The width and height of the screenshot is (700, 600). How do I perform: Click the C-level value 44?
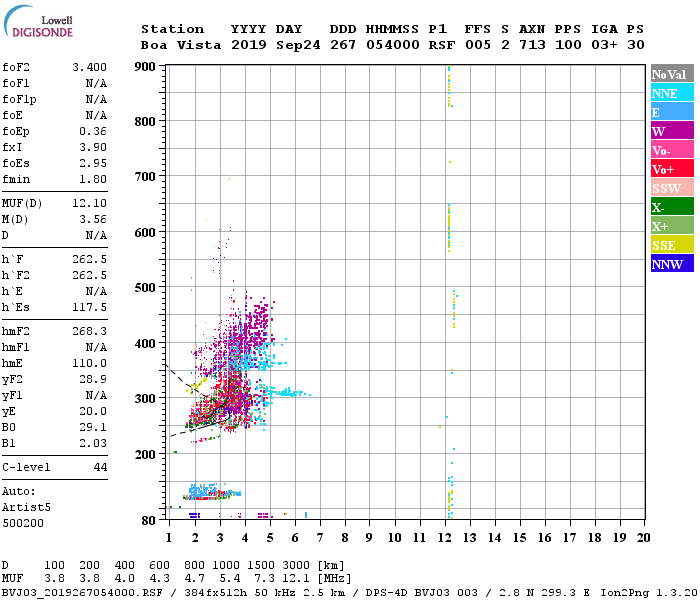pyautogui.click(x=100, y=467)
